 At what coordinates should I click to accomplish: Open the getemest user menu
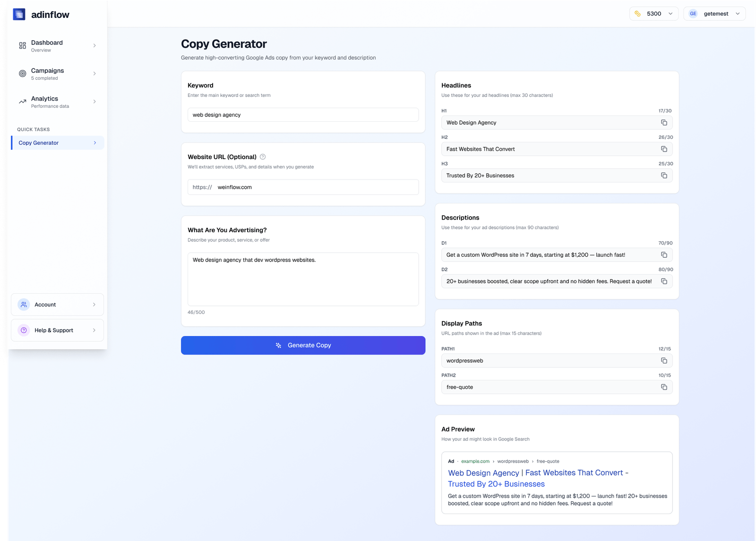point(714,14)
